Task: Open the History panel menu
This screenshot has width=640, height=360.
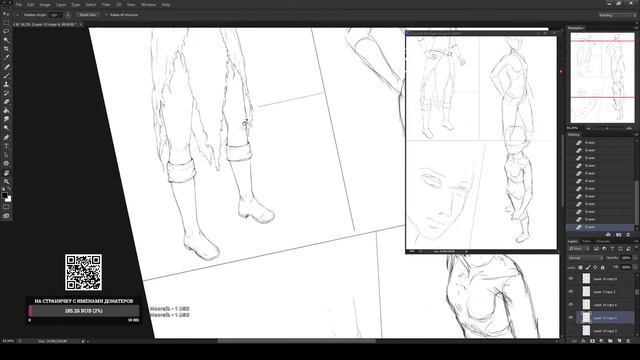Action: point(636,135)
